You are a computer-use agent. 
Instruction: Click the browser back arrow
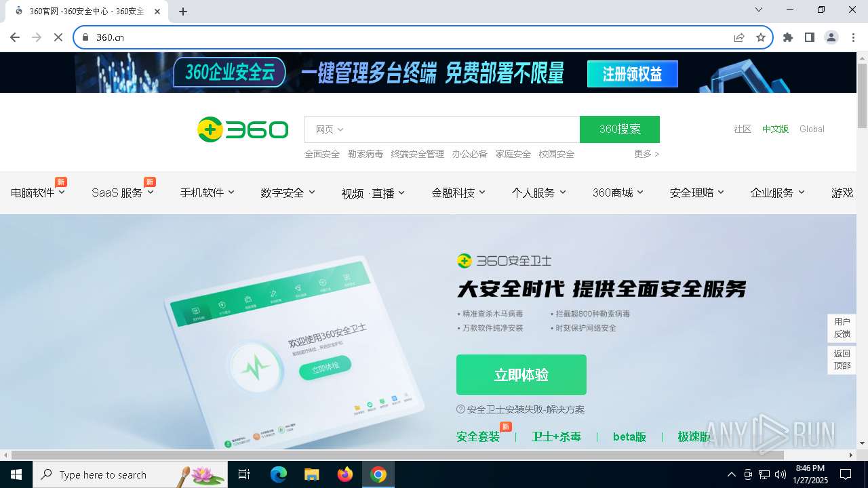click(15, 37)
